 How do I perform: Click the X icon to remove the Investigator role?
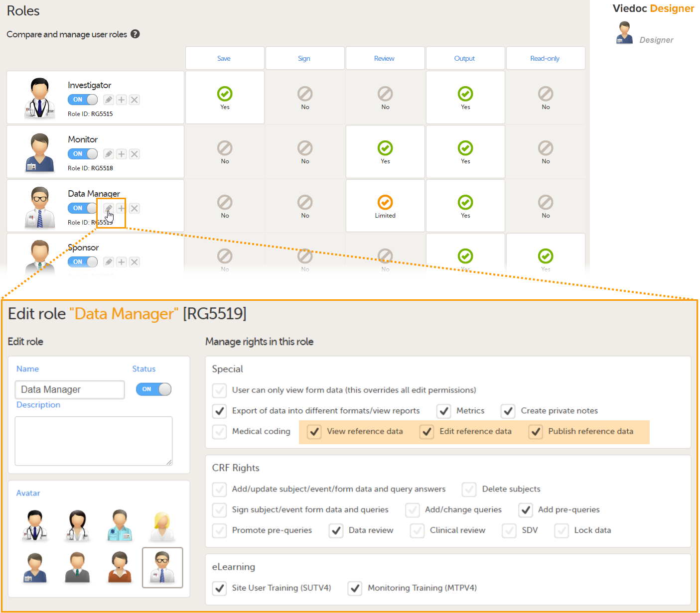click(x=134, y=100)
